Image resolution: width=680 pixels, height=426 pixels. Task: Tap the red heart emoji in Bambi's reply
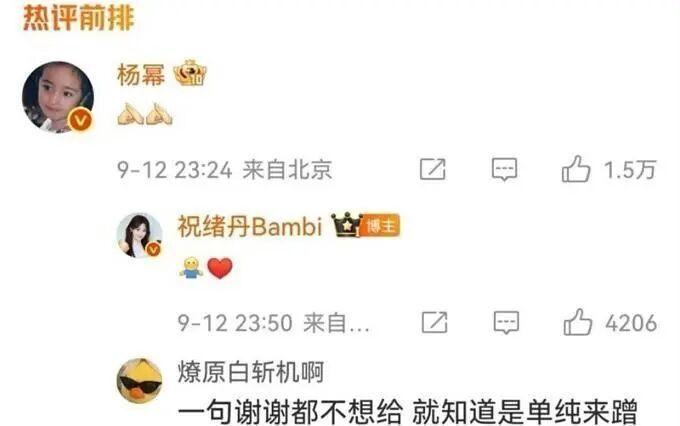tap(220, 268)
